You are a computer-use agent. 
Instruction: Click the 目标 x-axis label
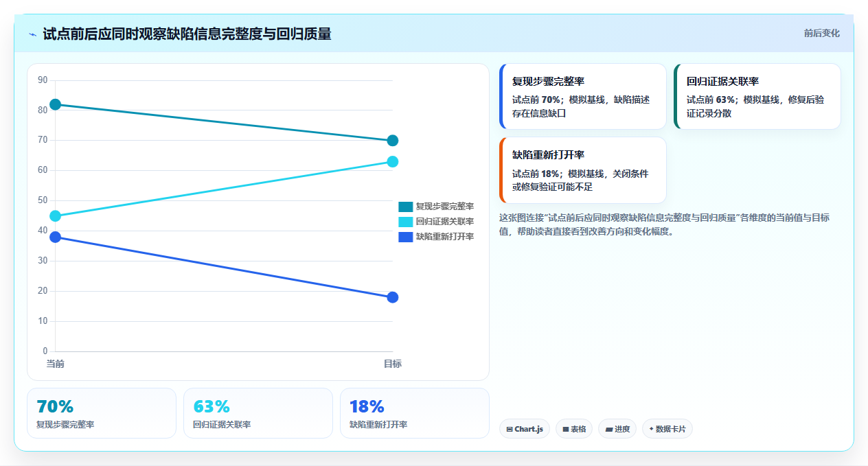click(393, 364)
